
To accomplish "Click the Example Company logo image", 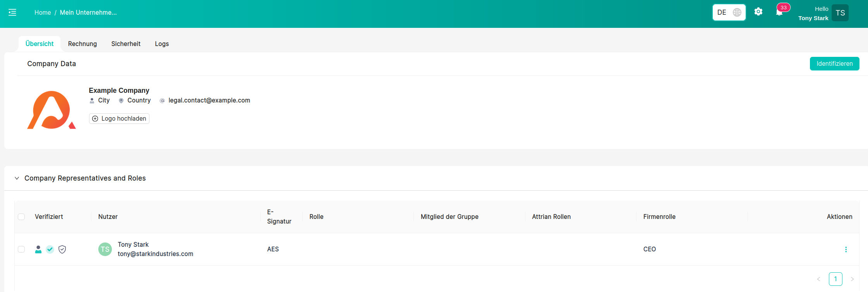I will pyautogui.click(x=51, y=110).
